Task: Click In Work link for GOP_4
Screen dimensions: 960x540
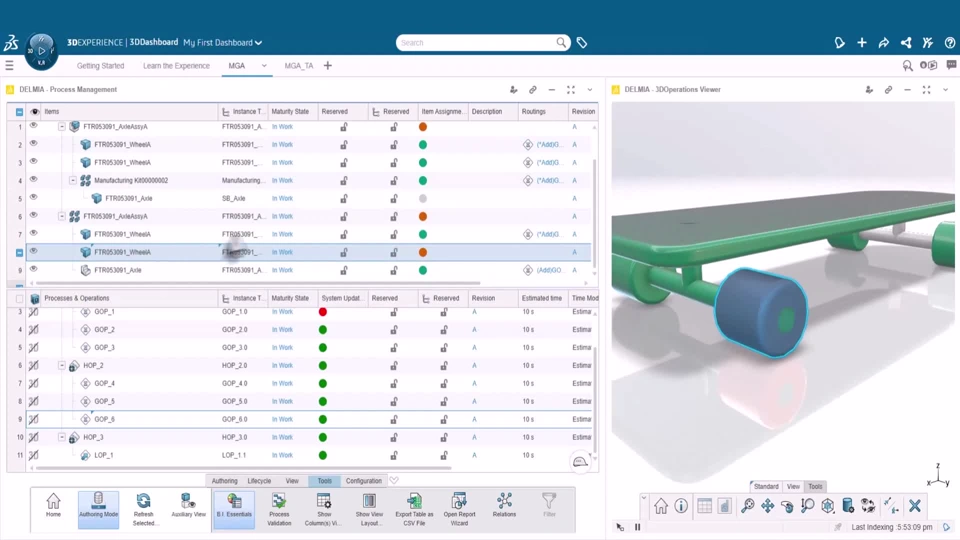Action: (x=282, y=383)
